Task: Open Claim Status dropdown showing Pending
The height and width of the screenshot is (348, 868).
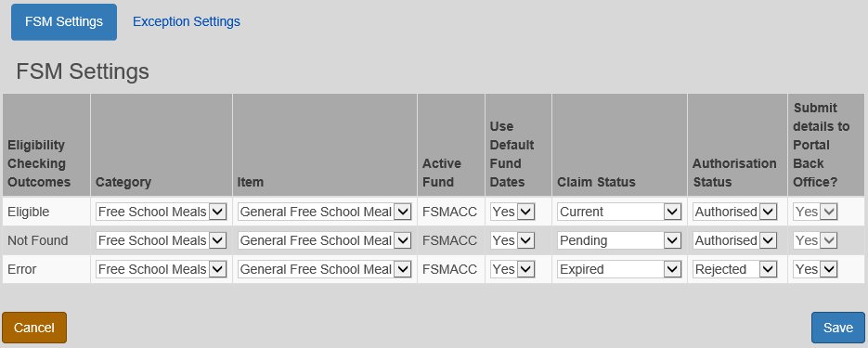Action: (x=619, y=240)
